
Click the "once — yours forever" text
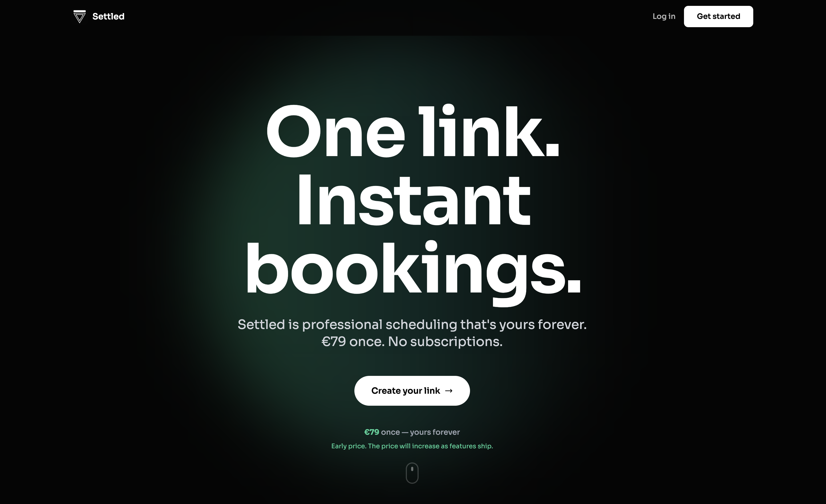tap(420, 432)
